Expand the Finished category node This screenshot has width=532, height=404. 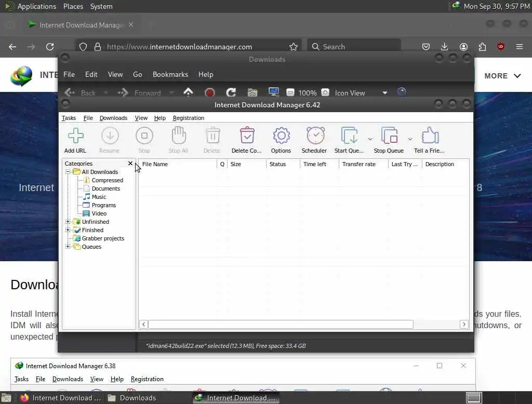pos(68,230)
